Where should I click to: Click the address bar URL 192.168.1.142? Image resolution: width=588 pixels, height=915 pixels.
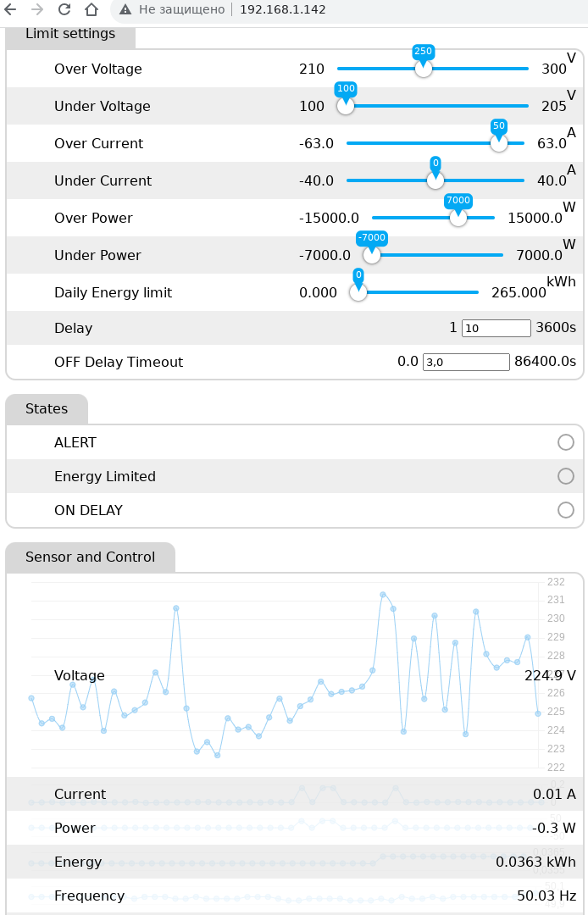pos(283,9)
